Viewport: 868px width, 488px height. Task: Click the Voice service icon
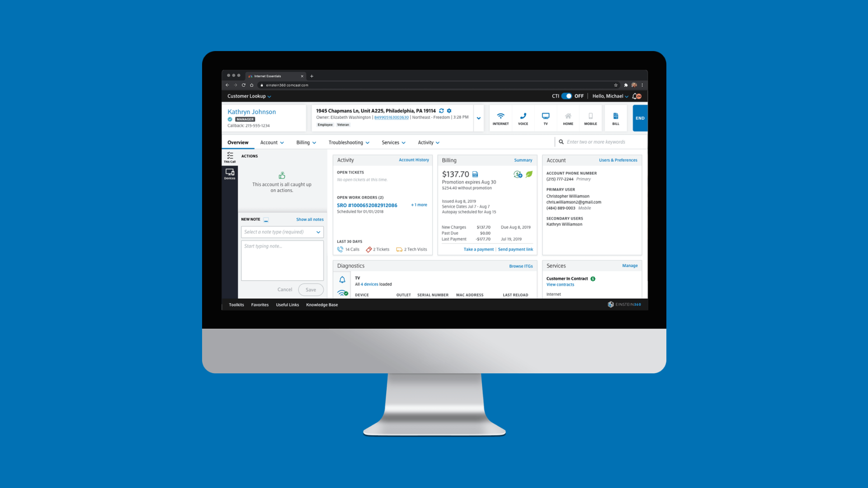523,117
